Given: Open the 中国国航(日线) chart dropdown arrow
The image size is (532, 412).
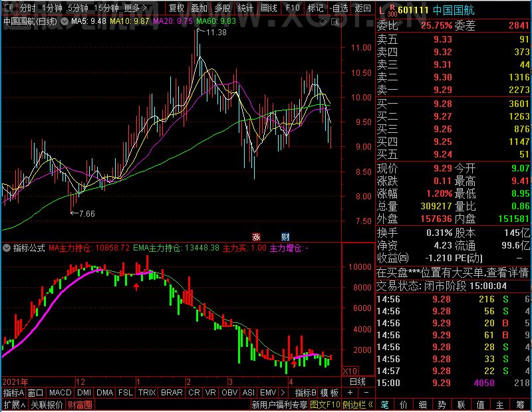Looking at the screenshot, I should (64, 21).
